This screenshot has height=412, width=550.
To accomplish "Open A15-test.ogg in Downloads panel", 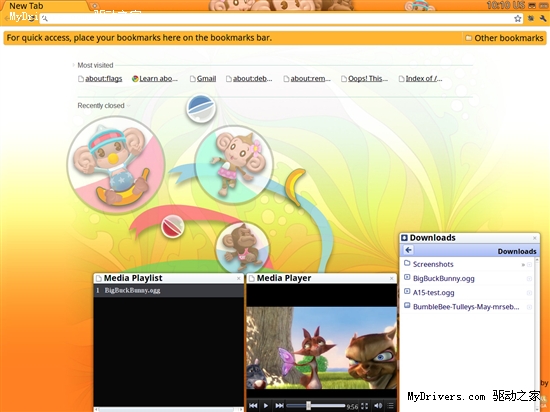I will 433,292.
